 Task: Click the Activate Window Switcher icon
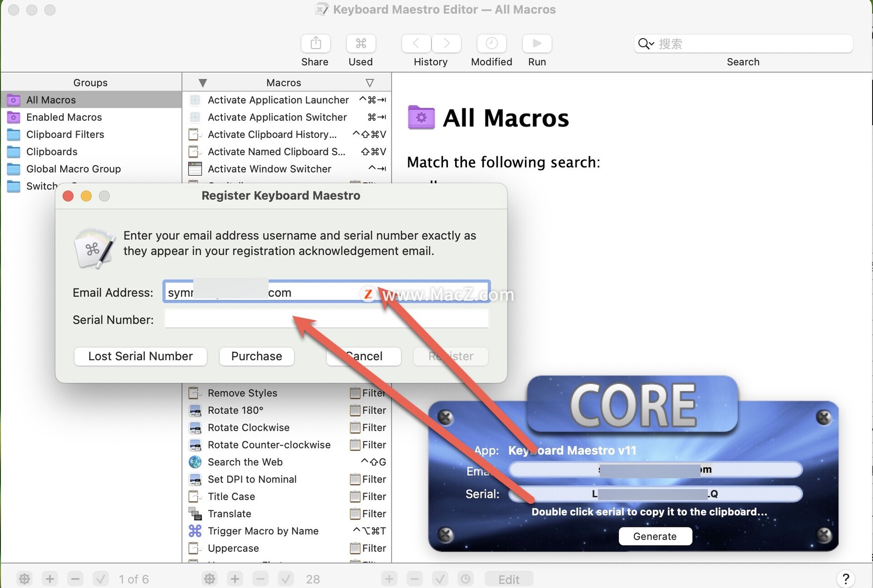tap(195, 169)
